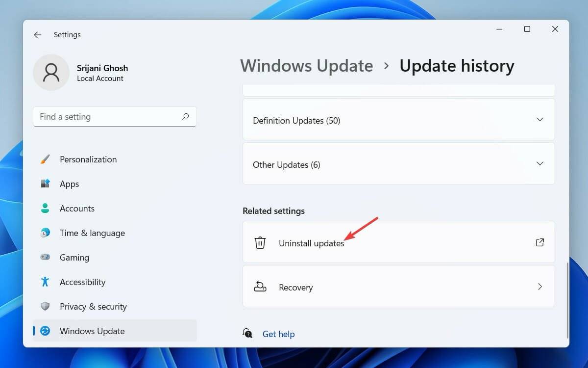588x368 pixels.
Task: Click the external link icon on Uninstall updates
Action: click(539, 242)
